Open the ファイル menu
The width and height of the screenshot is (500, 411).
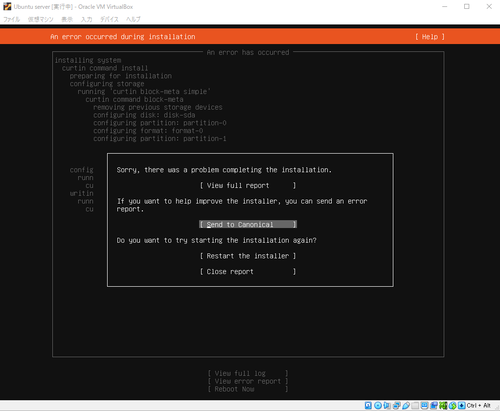[x=12, y=19]
